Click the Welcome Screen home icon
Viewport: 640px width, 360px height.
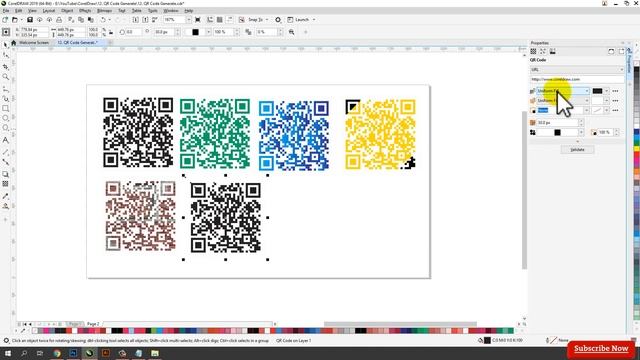(13, 42)
